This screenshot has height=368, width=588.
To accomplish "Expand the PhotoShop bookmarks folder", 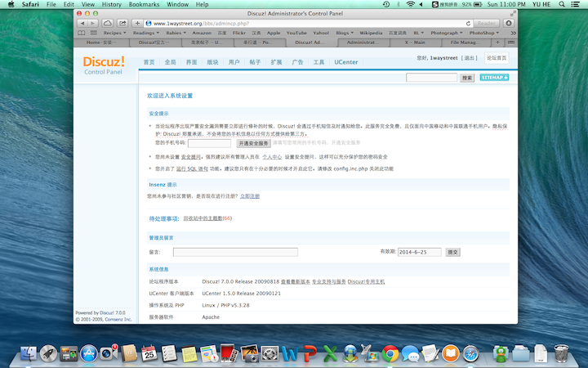I will (x=484, y=33).
